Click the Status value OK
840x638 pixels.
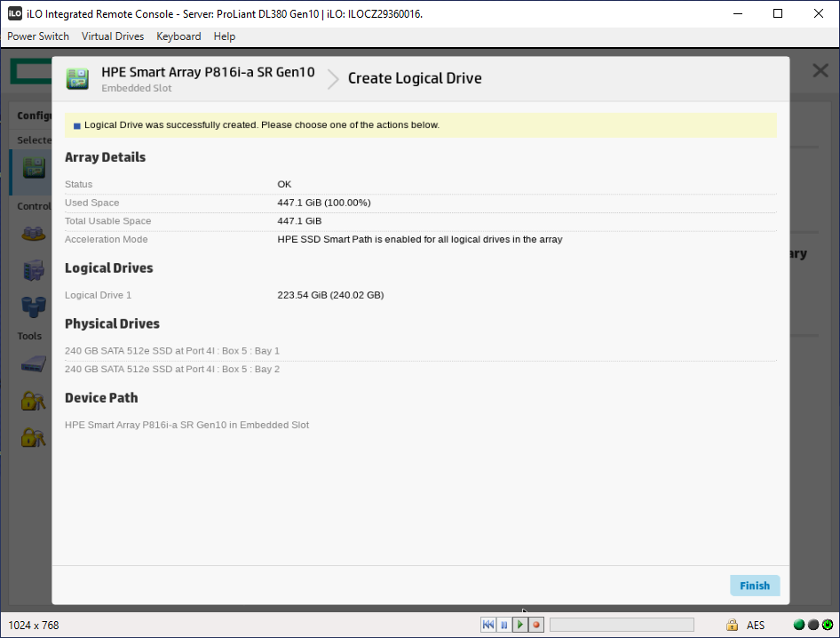(x=284, y=185)
